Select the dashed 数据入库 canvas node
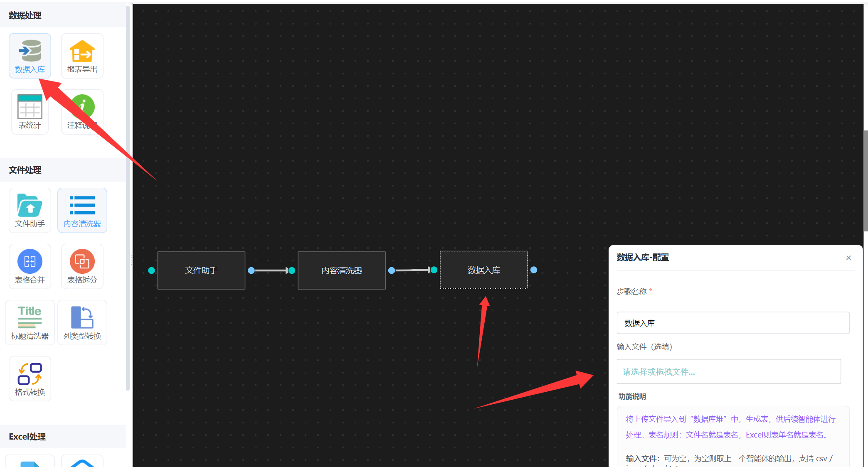 [484, 270]
